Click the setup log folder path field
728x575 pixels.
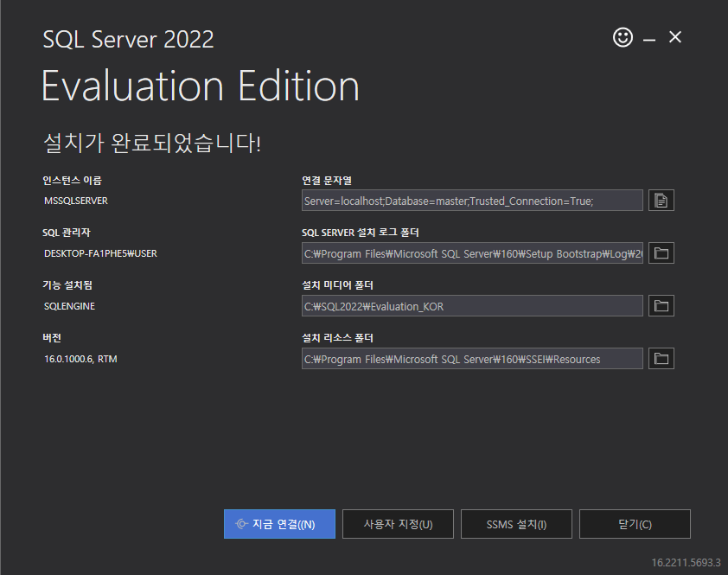472,253
